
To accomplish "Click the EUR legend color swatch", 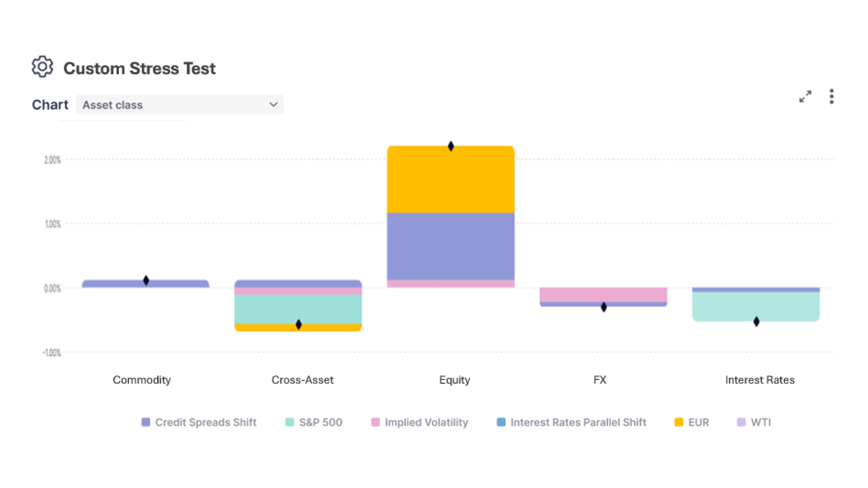I will point(679,422).
